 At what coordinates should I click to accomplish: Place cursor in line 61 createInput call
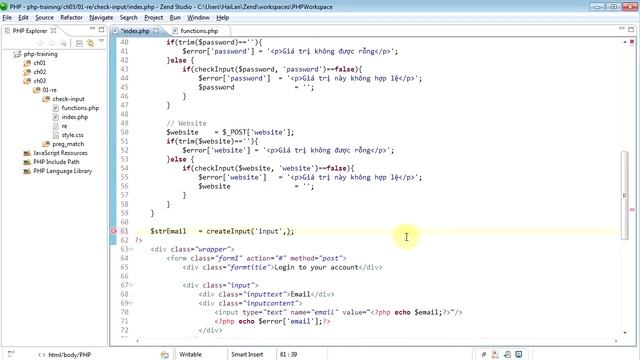249,231
